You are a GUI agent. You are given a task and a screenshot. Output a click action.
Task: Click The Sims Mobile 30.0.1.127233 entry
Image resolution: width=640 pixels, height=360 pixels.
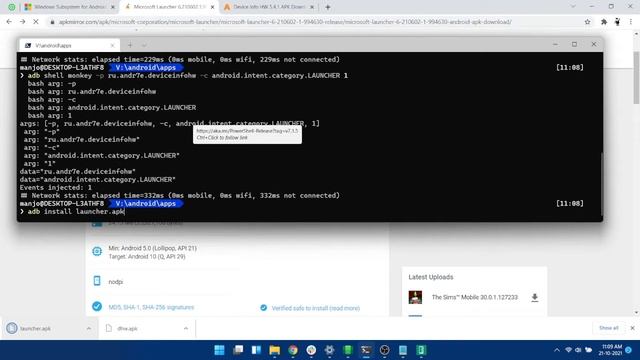coord(474,297)
